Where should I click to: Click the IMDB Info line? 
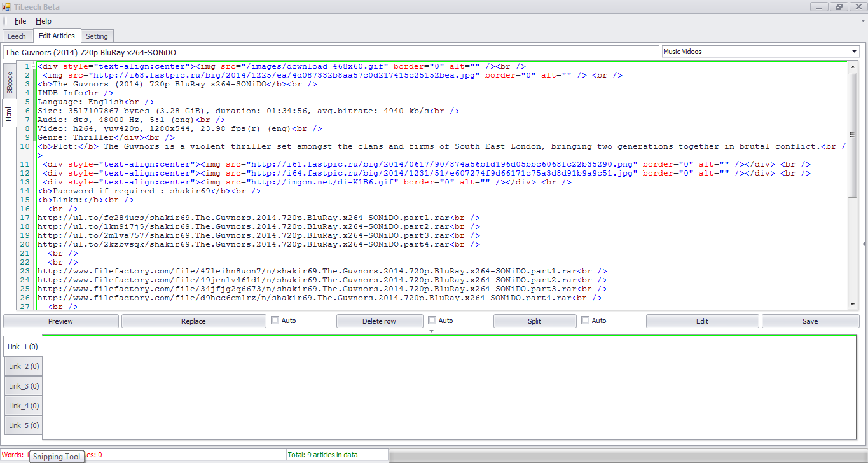[75, 93]
